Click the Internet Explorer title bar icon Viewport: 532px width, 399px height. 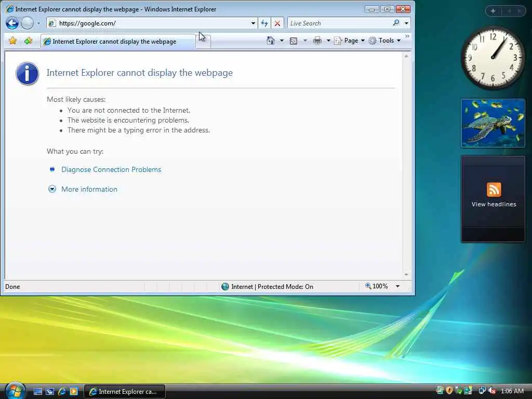(10, 9)
